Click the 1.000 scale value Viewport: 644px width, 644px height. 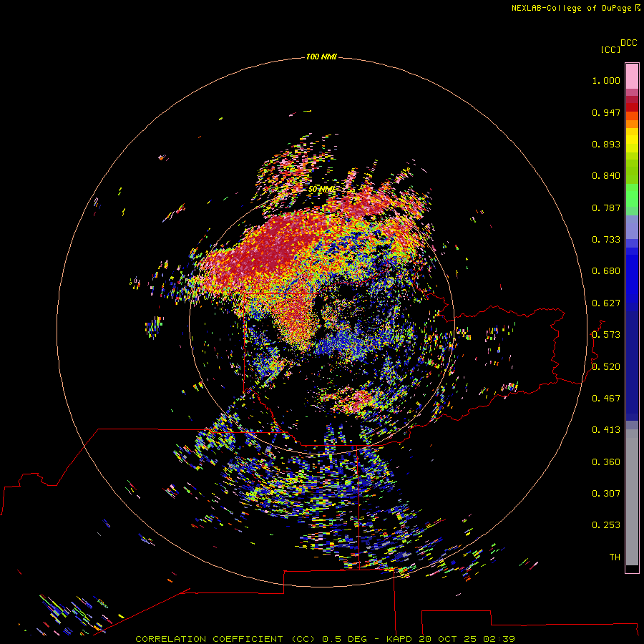606,80
